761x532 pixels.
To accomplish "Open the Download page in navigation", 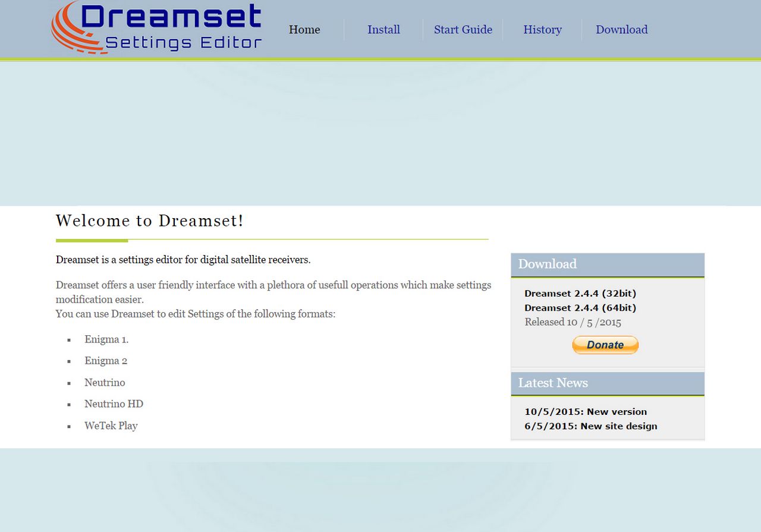I will (x=622, y=30).
